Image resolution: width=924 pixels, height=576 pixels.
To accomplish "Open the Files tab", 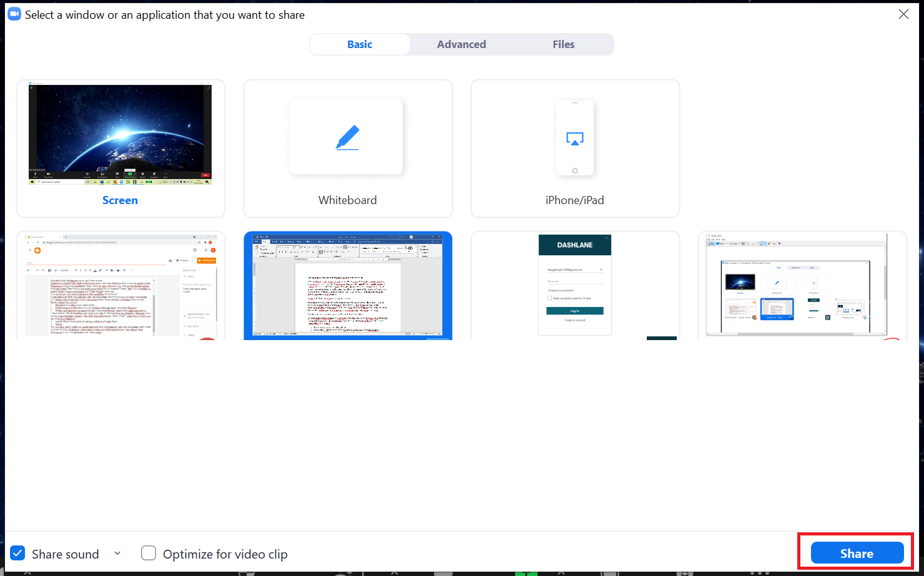I will click(563, 44).
